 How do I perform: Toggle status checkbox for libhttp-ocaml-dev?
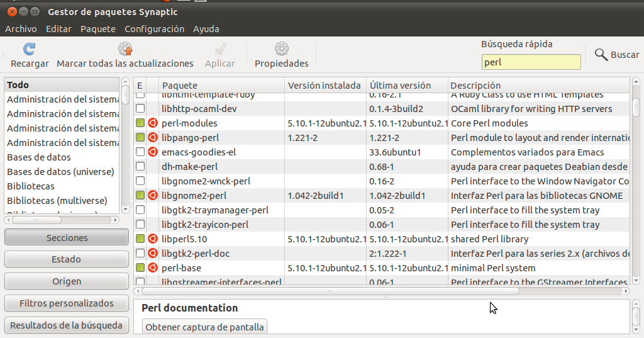pyautogui.click(x=140, y=108)
